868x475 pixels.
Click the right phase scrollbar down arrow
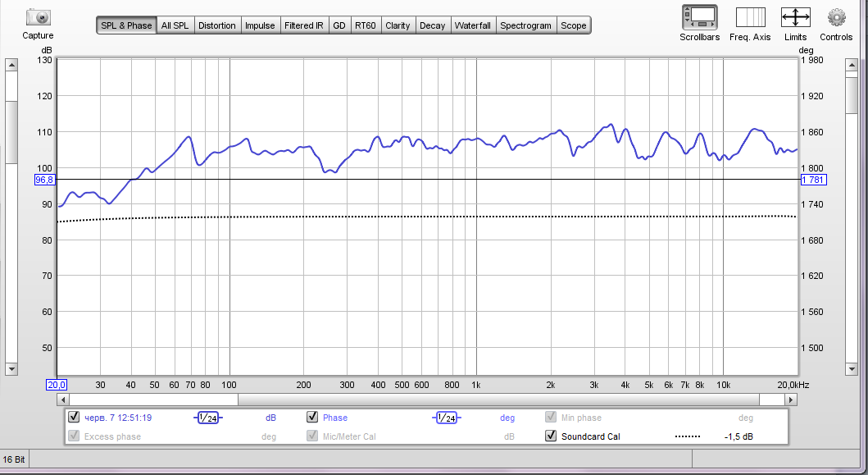[x=852, y=369]
